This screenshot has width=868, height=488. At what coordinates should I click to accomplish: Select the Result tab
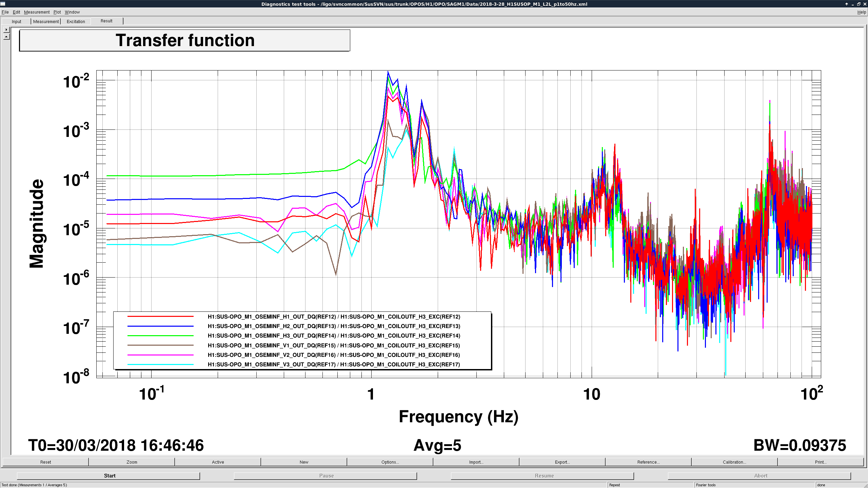[x=106, y=21]
